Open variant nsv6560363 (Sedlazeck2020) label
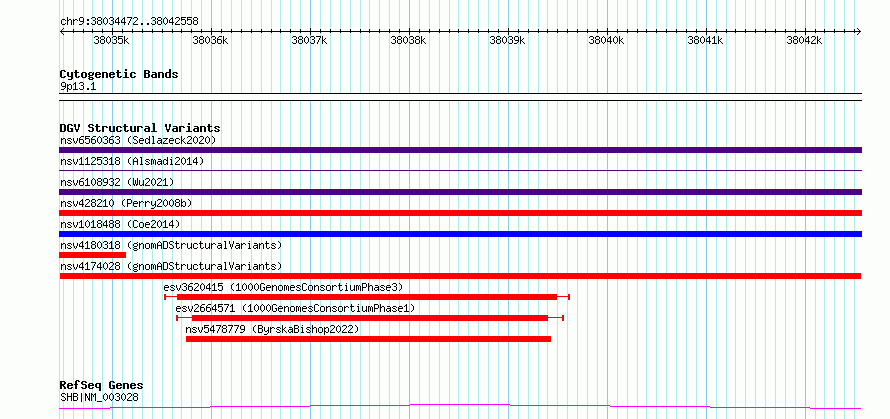This screenshot has width=890, height=419. [x=138, y=140]
